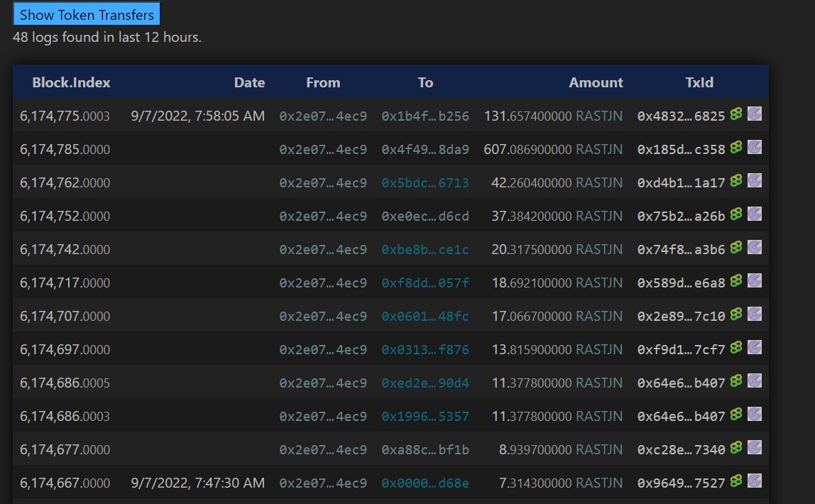This screenshot has width=815, height=504.
Task: Select green chain-link icon for 0xc28e…7340
Action: pyautogui.click(x=736, y=447)
